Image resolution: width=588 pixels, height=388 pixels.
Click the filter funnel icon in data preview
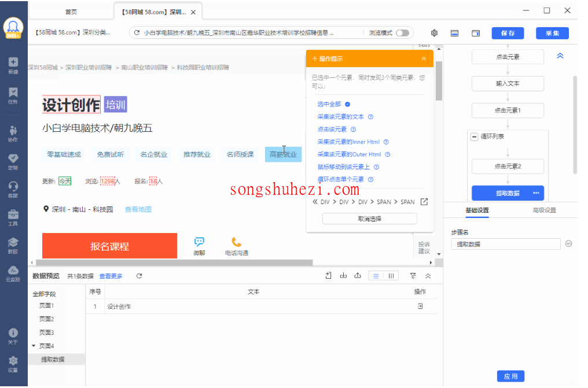[x=413, y=276]
